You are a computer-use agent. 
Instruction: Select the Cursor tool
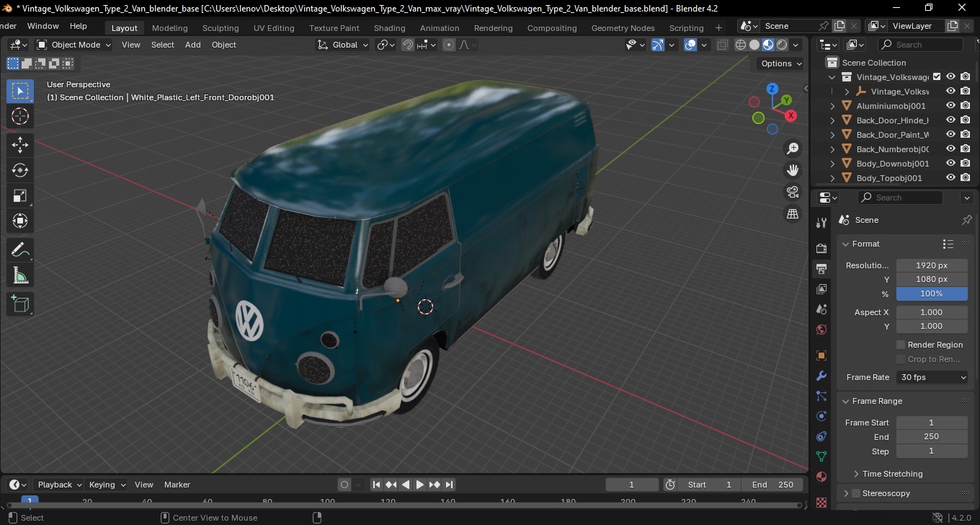click(20, 116)
